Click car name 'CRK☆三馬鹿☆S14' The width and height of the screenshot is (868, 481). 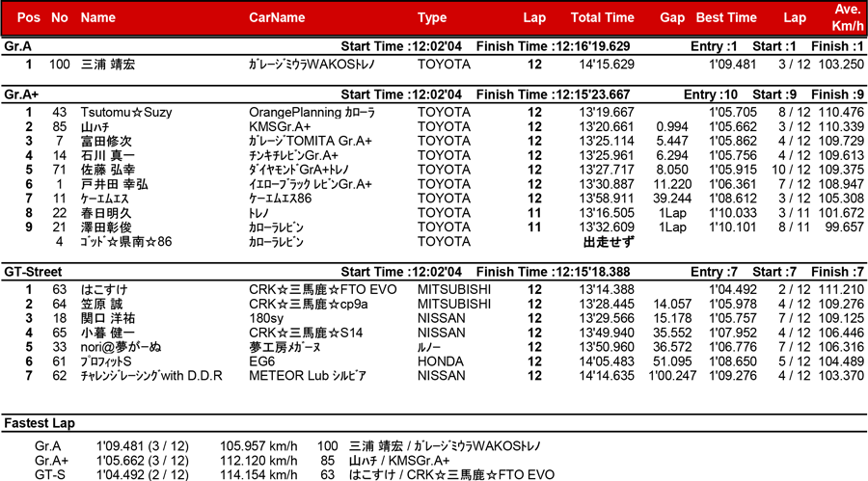coord(306,333)
